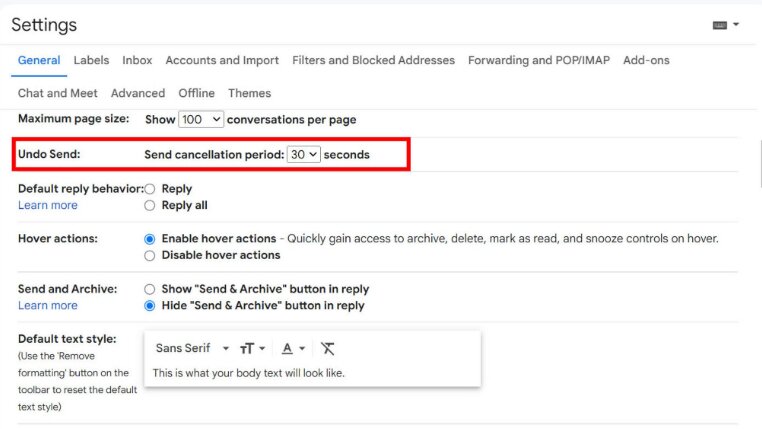Viewport: 762px width, 429px height.
Task: Select Show "Send & Archive" button option
Action: point(150,290)
